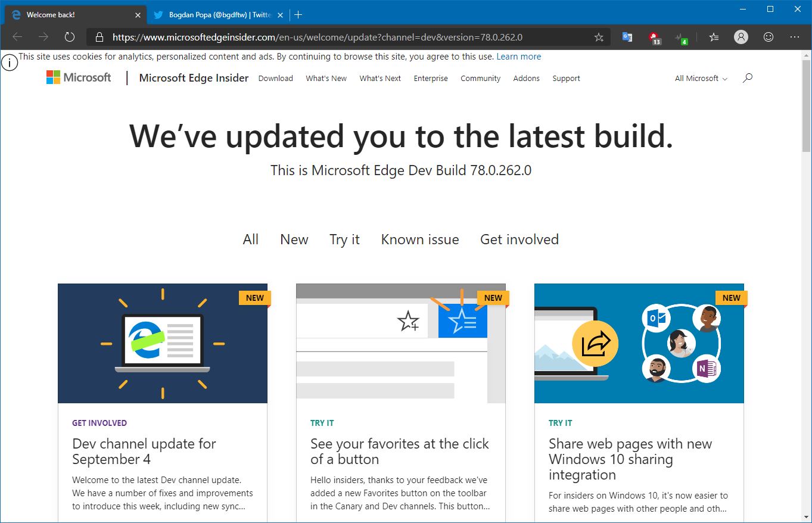The width and height of the screenshot is (812, 523).
Task: Send feedback with the smiley icon
Action: 769,37
